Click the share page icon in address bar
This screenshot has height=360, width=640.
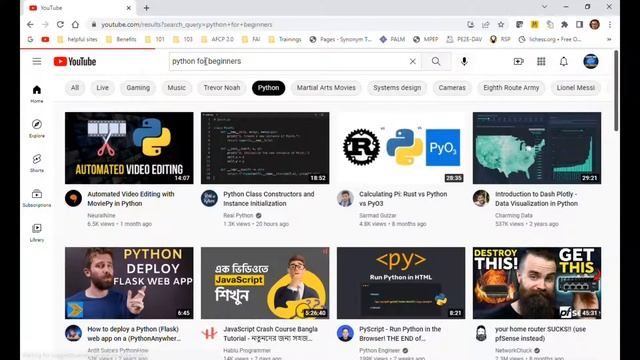(486, 24)
